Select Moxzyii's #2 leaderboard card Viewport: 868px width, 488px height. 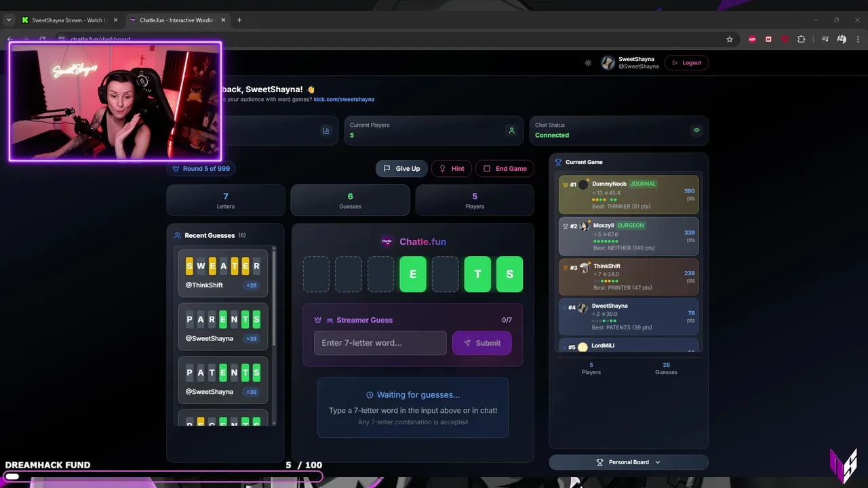click(629, 236)
